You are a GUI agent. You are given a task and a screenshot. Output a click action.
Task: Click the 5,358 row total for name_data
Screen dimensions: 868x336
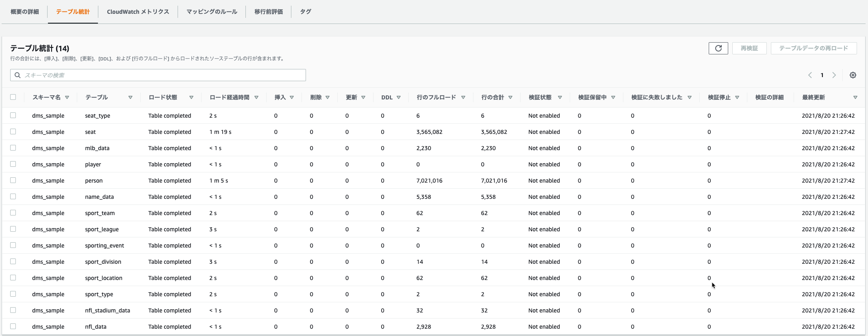pyautogui.click(x=488, y=197)
